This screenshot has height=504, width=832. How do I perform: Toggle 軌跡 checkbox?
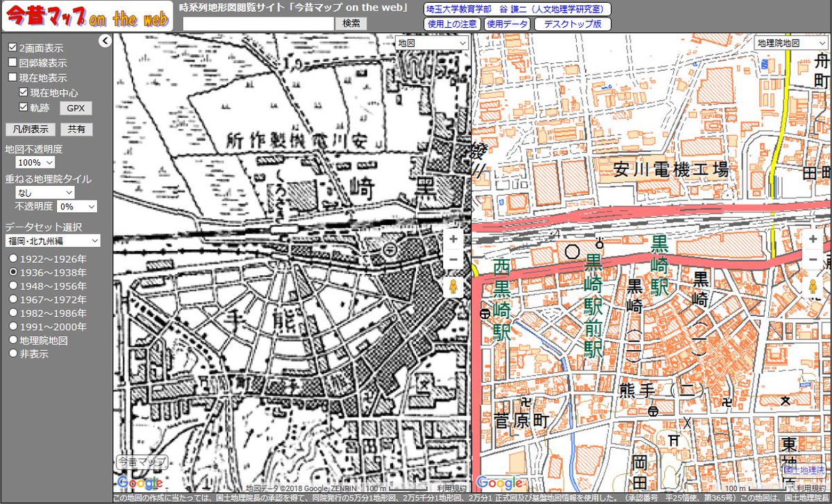click(x=24, y=107)
